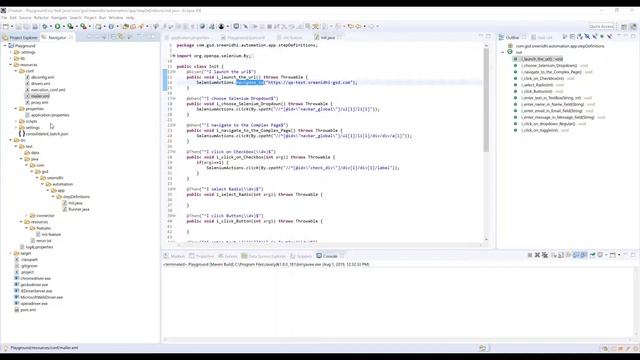Click the Save toolbar icon
This screenshot has height=360, width=640.
[18, 27]
